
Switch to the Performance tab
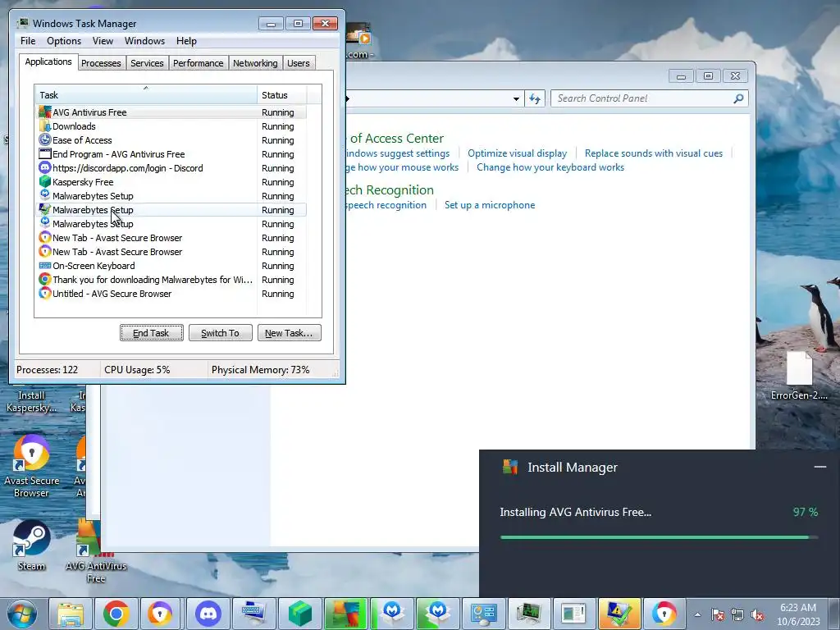[199, 63]
